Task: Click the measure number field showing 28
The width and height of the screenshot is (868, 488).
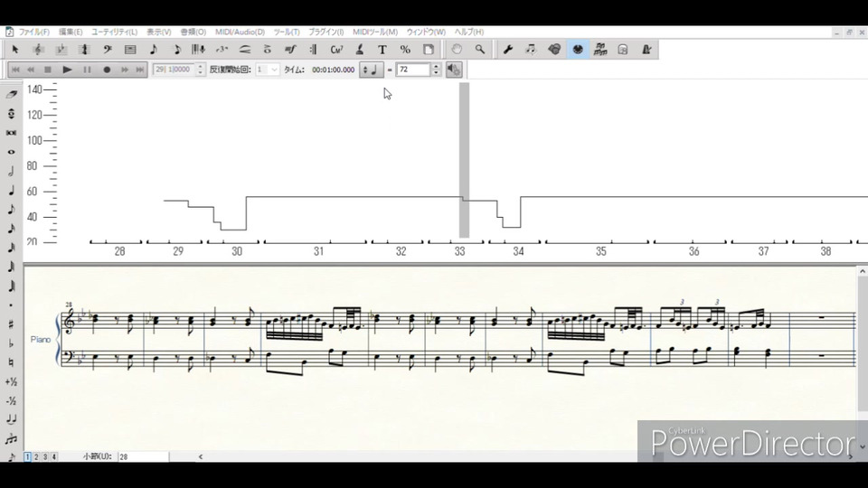Action: pyautogui.click(x=143, y=457)
